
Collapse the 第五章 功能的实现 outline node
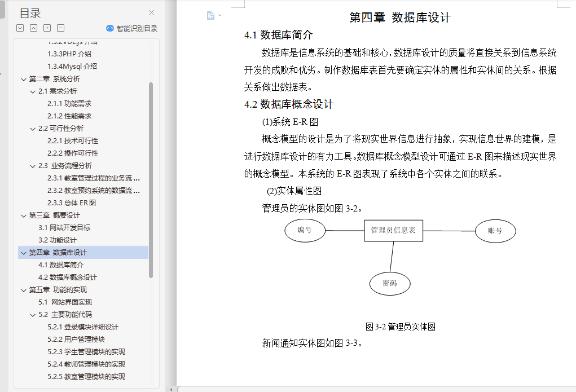[24, 290]
